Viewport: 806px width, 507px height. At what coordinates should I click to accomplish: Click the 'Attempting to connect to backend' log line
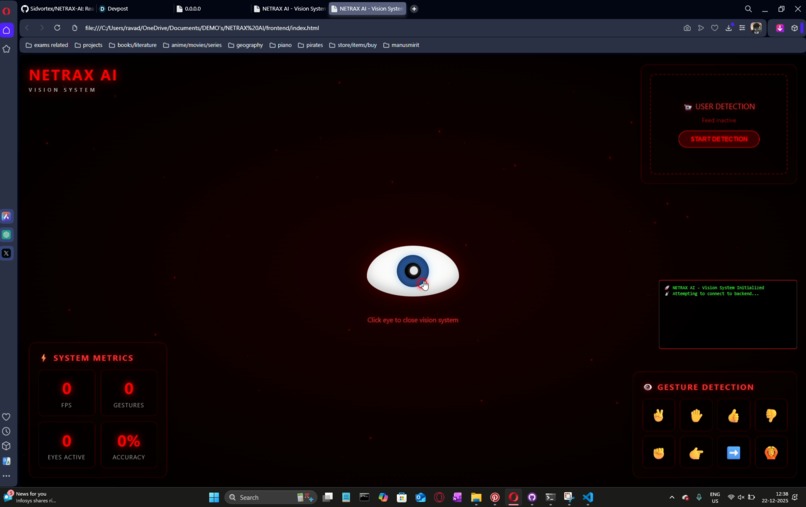(x=715, y=294)
